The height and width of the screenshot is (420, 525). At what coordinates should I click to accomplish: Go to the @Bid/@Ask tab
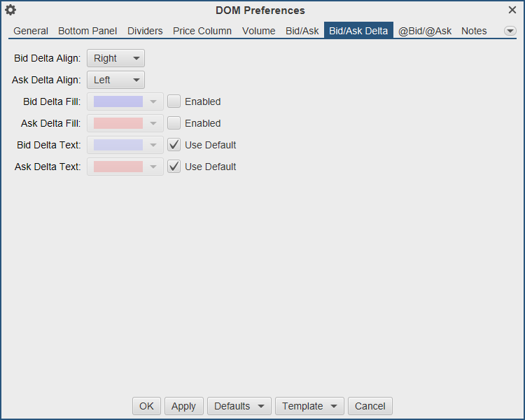point(425,31)
